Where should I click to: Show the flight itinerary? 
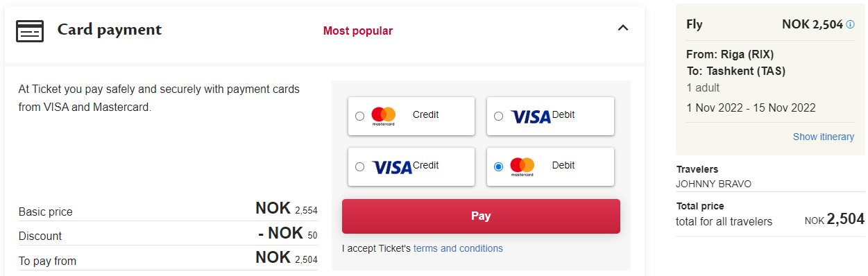pyautogui.click(x=824, y=137)
